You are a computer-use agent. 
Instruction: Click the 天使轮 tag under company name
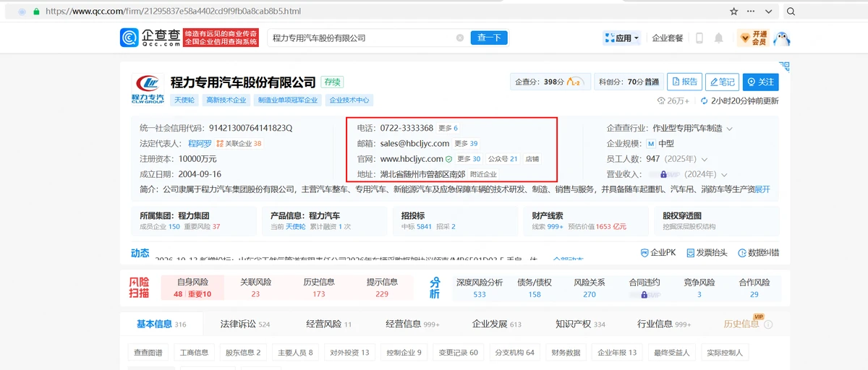tap(184, 100)
